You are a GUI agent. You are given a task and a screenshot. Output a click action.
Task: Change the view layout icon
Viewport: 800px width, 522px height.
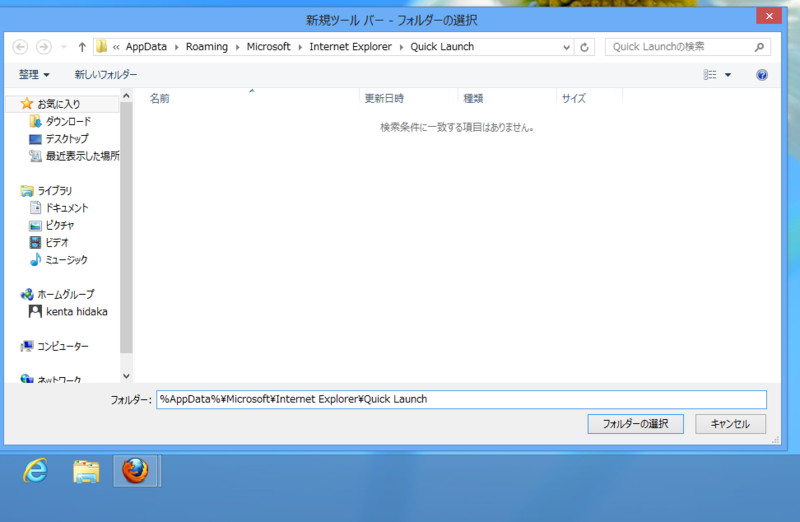click(710, 75)
